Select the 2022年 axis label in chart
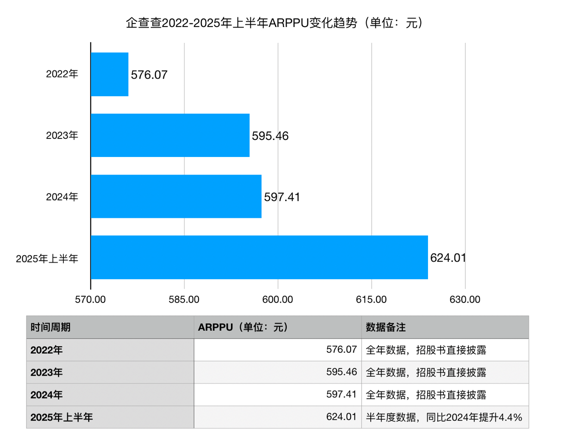 tap(62, 74)
